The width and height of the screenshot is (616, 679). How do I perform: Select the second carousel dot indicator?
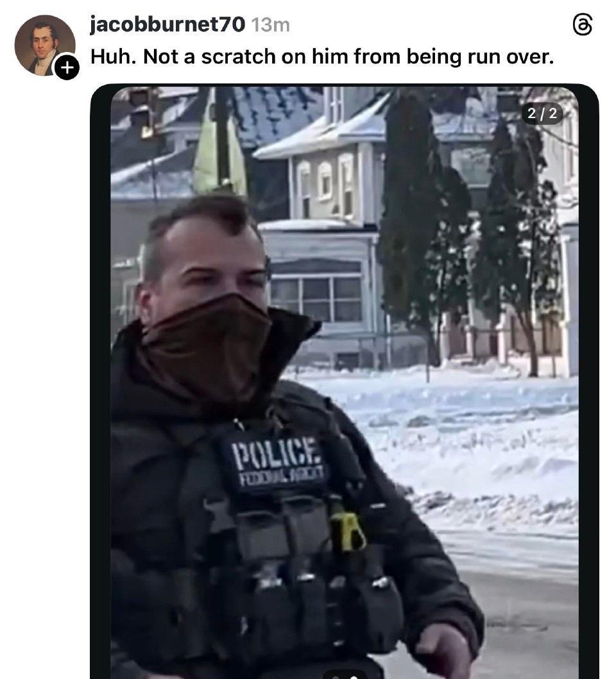354,676
